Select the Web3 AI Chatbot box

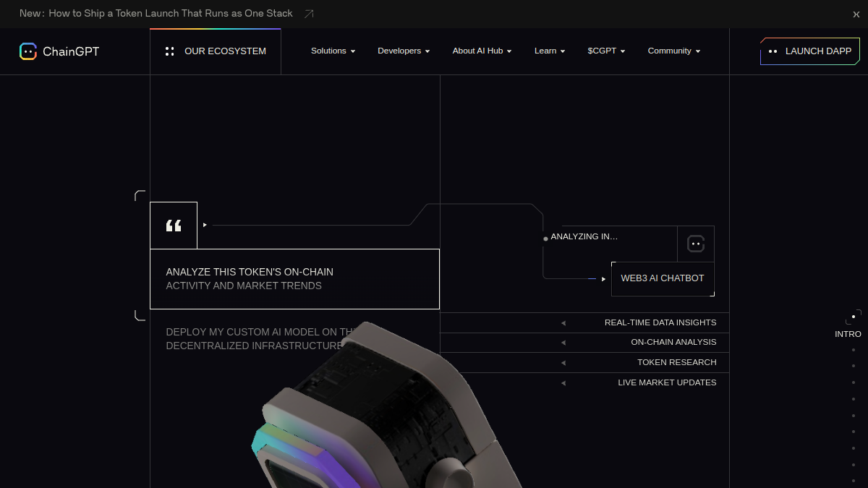[x=663, y=278]
